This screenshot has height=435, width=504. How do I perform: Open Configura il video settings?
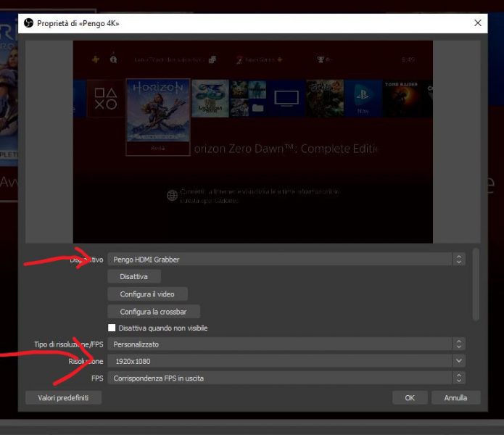tap(147, 294)
